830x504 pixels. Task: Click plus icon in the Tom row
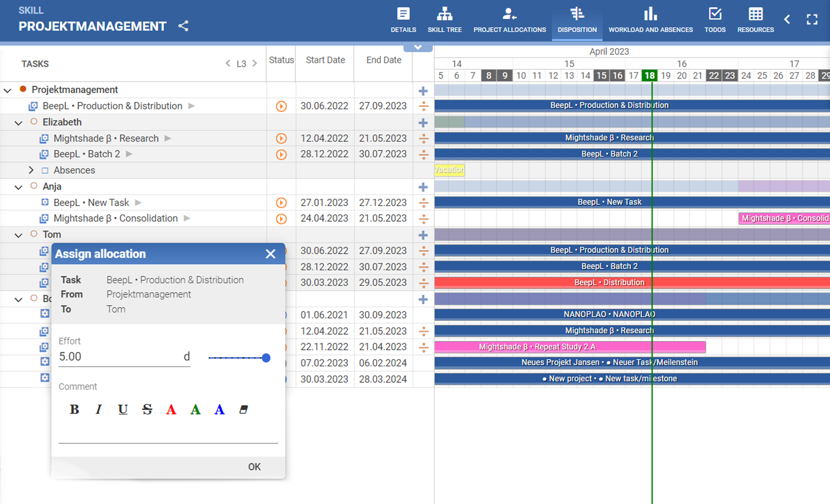coord(423,235)
